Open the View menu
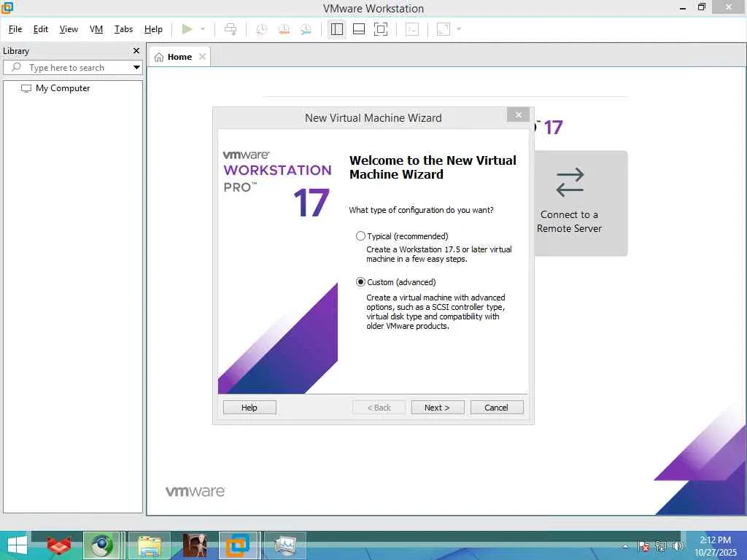 coord(69,29)
